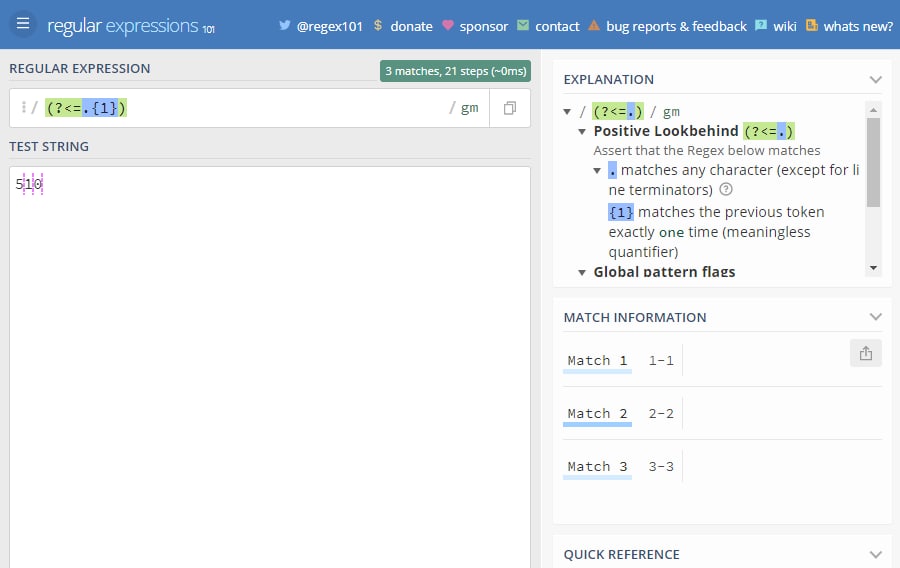Open the whats new link
This screenshot has width=900, height=568.
[x=858, y=26]
